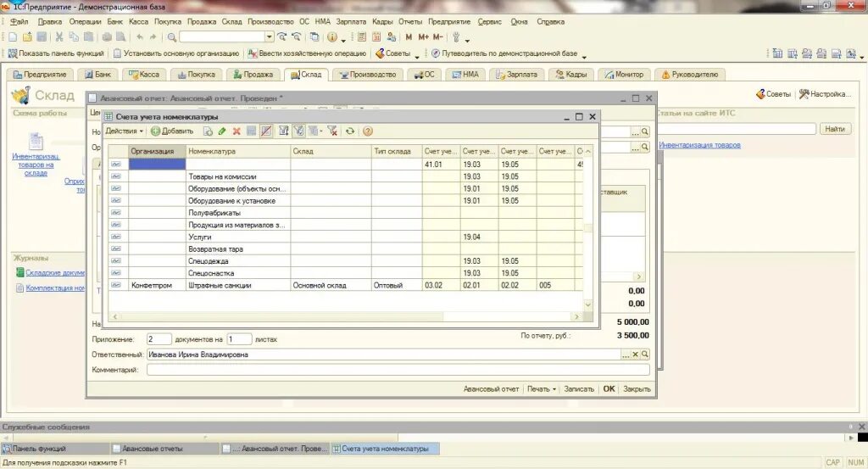Switch to the Руководителю tab
The width and height of the screenshot is (868, 469).
point(689,74)
